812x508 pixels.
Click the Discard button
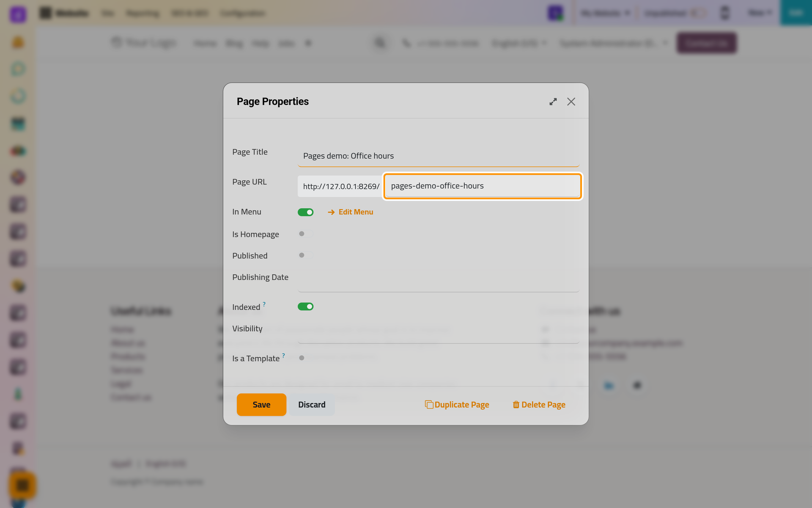coord(312,405)
